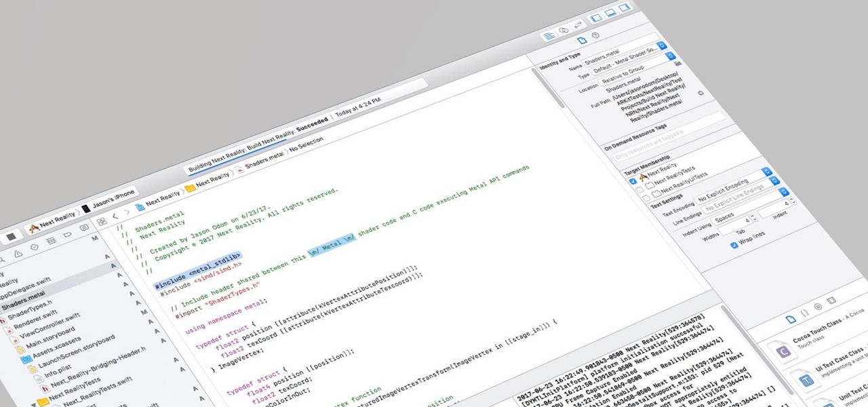Show the Code Snippet library braces icon
Screen dimensions: 868x407
pos(804,313)
